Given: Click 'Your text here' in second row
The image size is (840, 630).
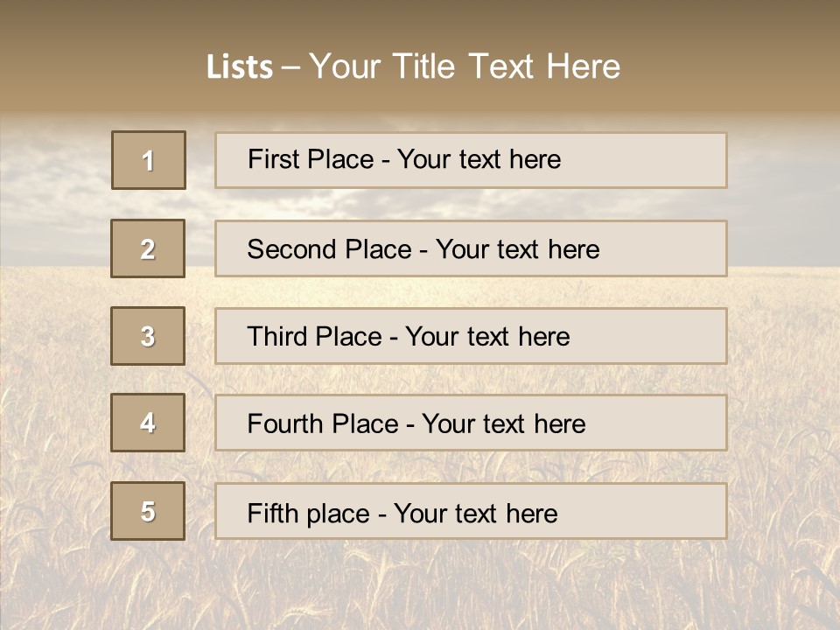Looking at the screenshot, I should click(517, 249).
